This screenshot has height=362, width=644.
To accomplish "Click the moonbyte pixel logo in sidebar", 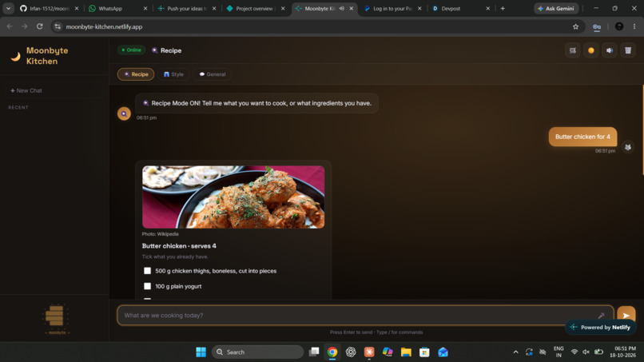I will tap(56, 318).
